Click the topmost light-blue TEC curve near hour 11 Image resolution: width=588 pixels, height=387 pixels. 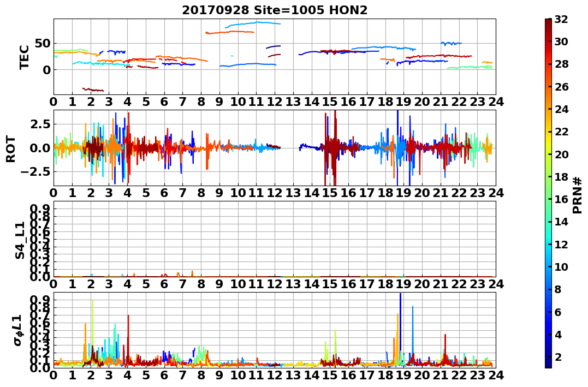(x=253, y=24)
